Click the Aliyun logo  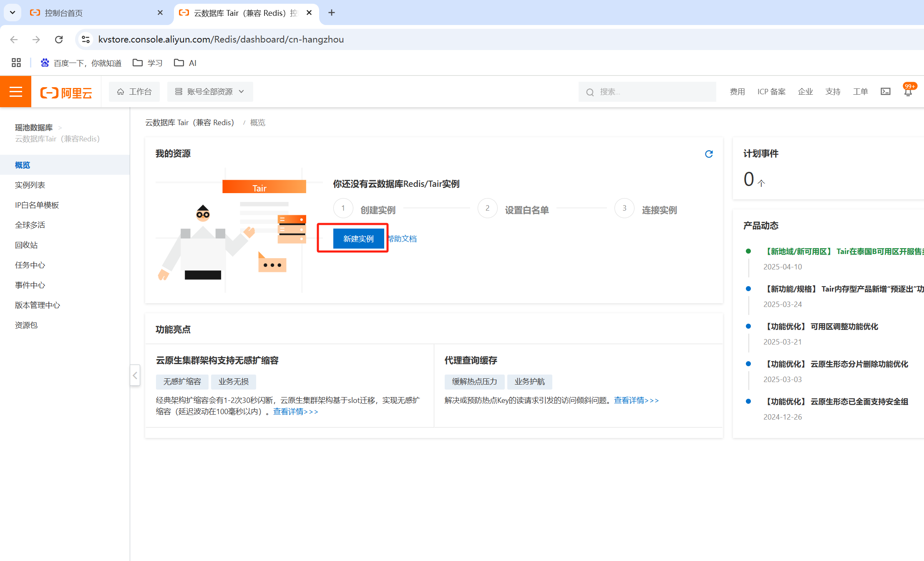tap(66, 92)
